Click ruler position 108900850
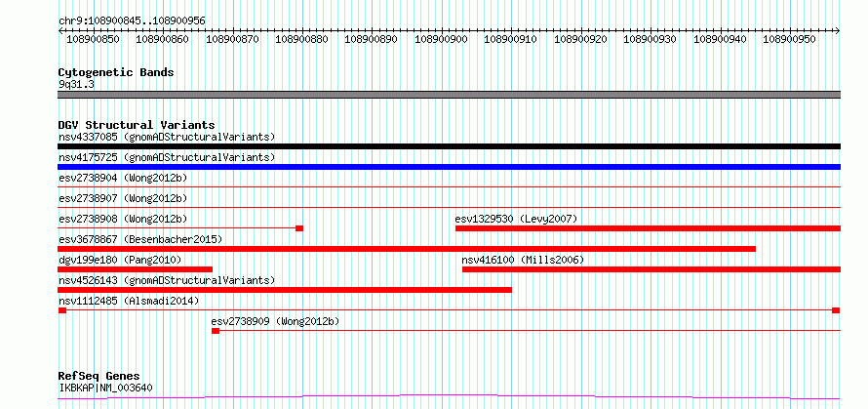This screenshot has height=409, width=868. click(93, 39)
